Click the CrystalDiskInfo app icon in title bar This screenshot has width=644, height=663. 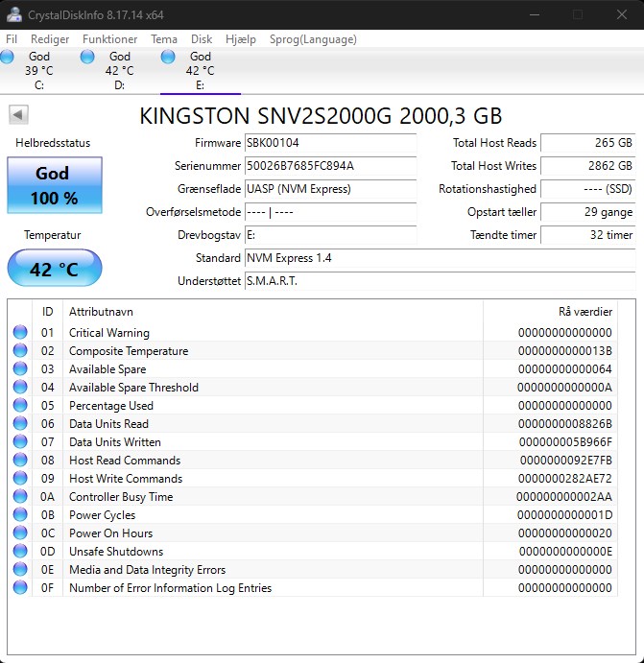click(14, 14)
